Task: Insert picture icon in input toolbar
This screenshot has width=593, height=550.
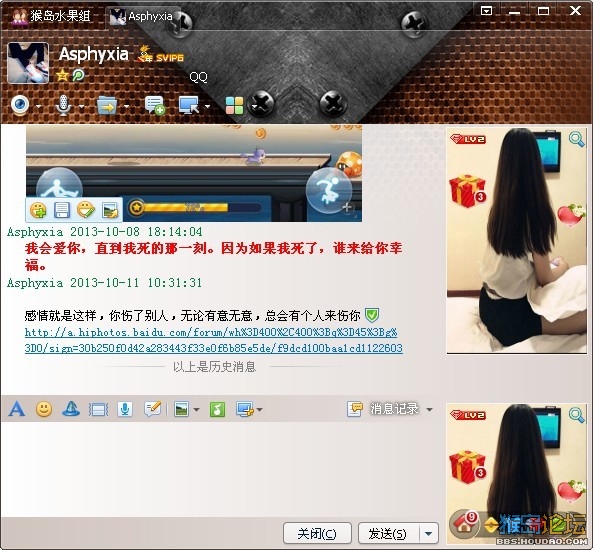Action: [x=182, y=409]
